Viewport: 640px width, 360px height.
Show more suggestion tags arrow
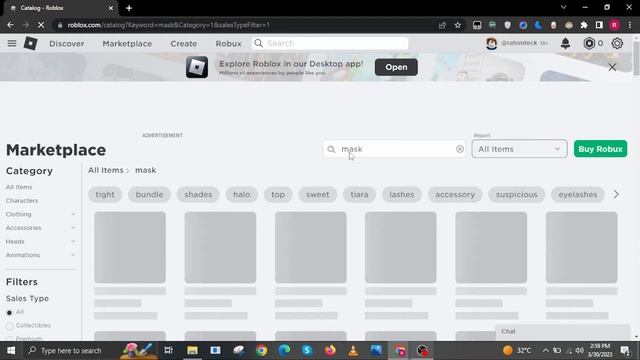pos(616,194)
